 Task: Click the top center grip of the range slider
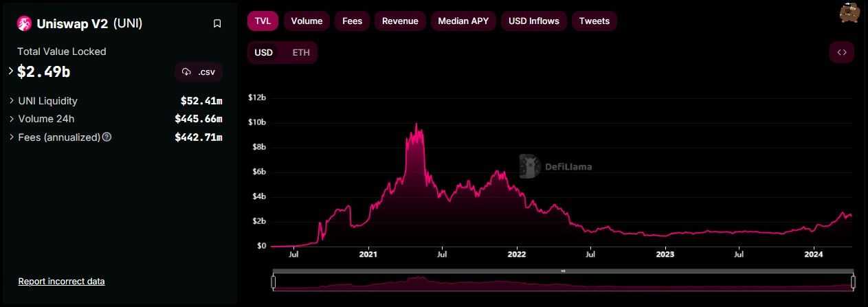pos(563,271)
